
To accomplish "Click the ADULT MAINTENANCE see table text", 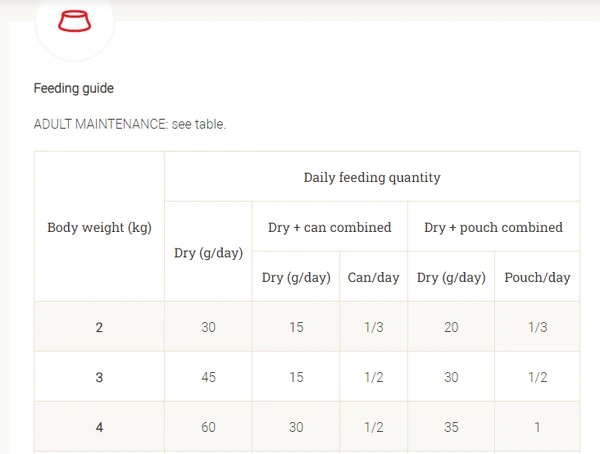I will coord(130,124).
